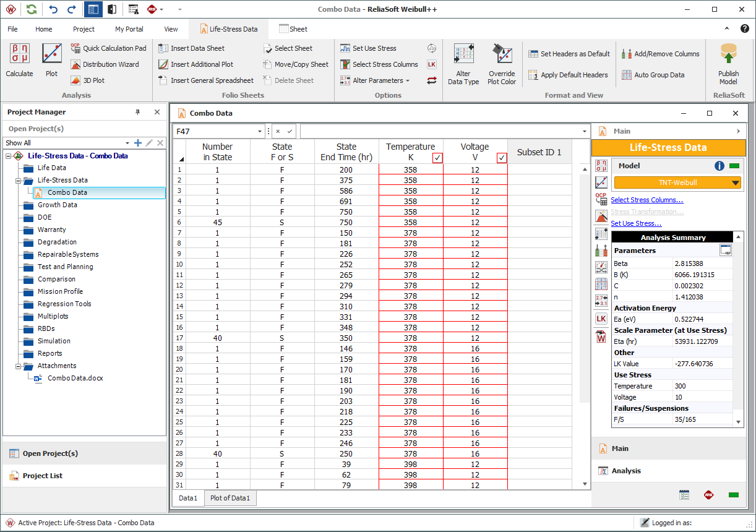Image resolution: width=756 pixels, height=532 pixels.
Task: Click the Select Stress Columns link
Action: click(x=646, y=200)
